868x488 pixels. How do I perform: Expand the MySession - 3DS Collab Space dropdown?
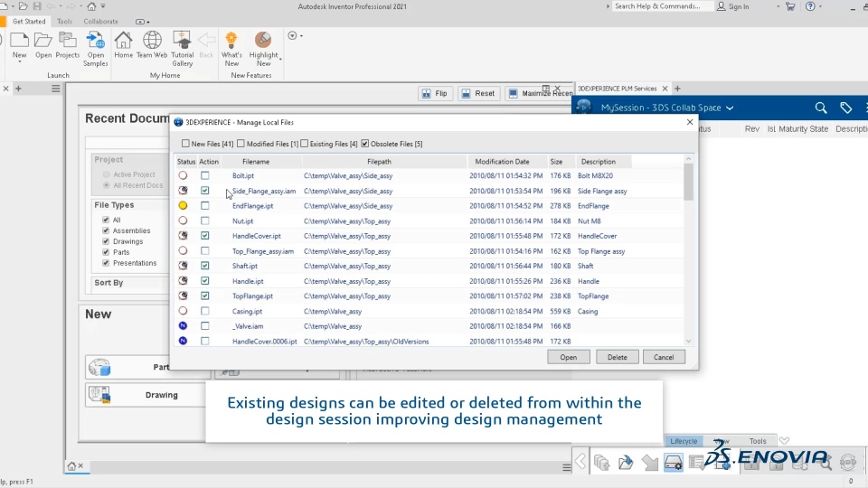click(x=730, y=108)
